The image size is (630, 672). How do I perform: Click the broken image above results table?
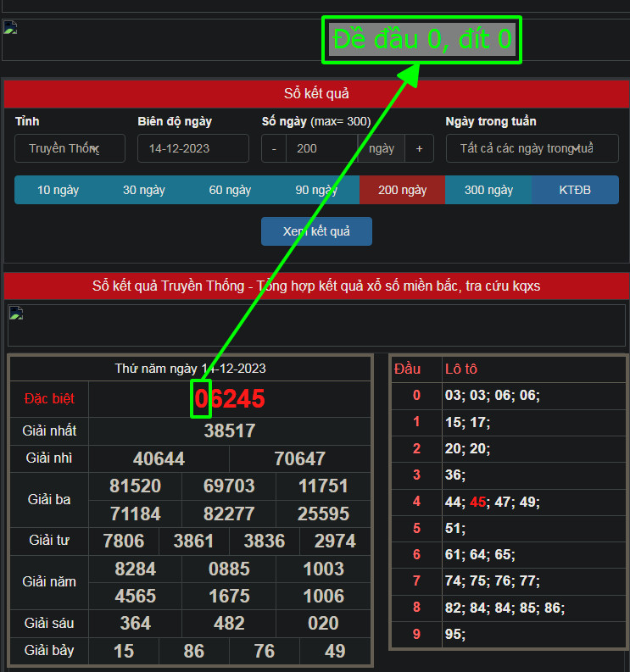(15, 313)
